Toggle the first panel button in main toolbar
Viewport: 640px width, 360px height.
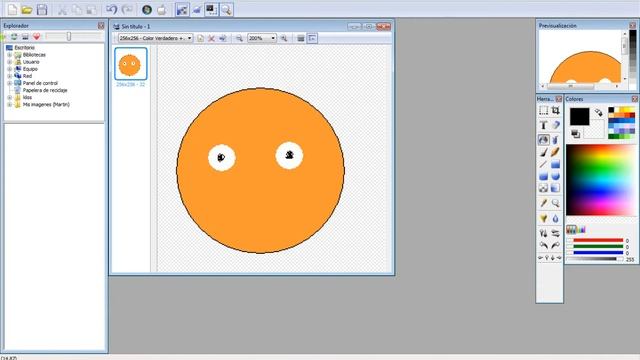click(x=182, y=9)
